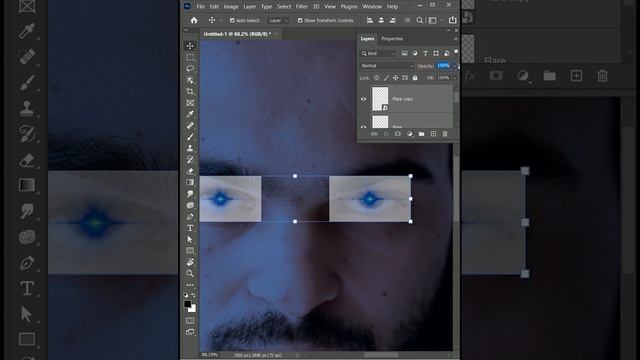Toggle Show Transform Controls checkbox
Screen dimensions: 640x360
300,20
